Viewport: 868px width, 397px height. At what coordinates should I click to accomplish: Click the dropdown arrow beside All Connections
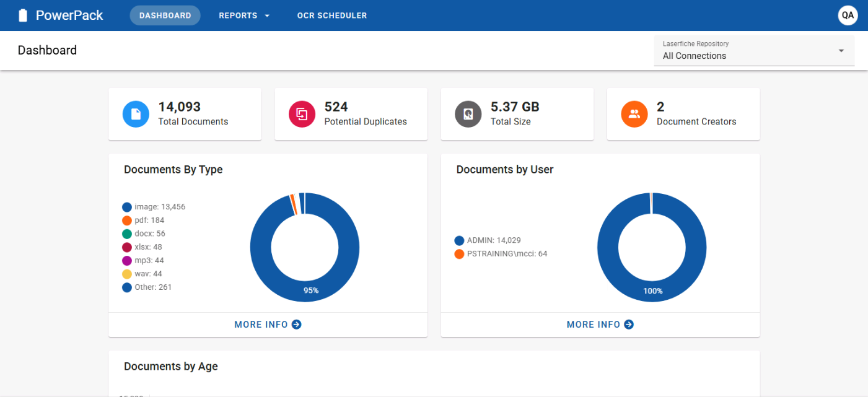coord(841,51)
